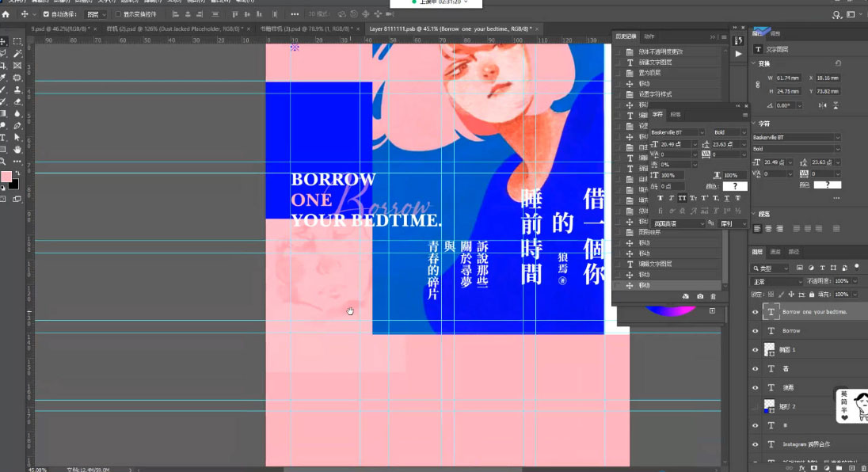Select the Frame tool in the toolbox
Image resolution: width=868 pixels, height=472 pixels.
tap(17, 66)
